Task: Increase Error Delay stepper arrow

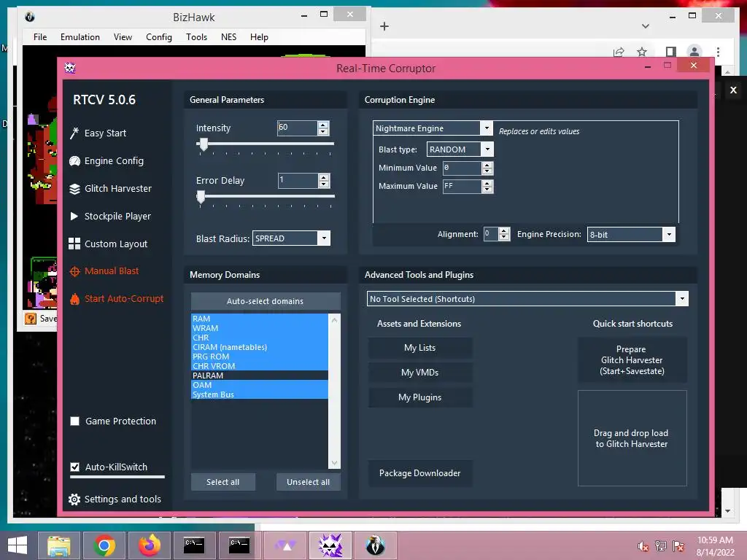Action: 324,178
